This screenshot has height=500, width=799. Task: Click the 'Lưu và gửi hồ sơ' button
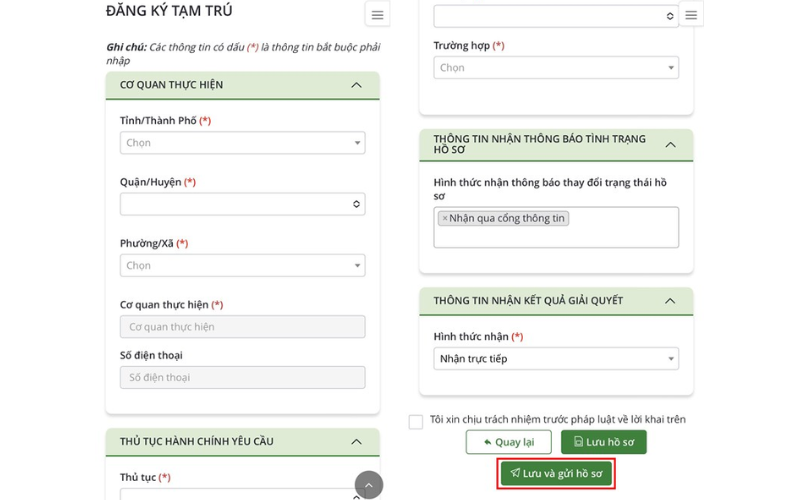[x=555, y=474]
